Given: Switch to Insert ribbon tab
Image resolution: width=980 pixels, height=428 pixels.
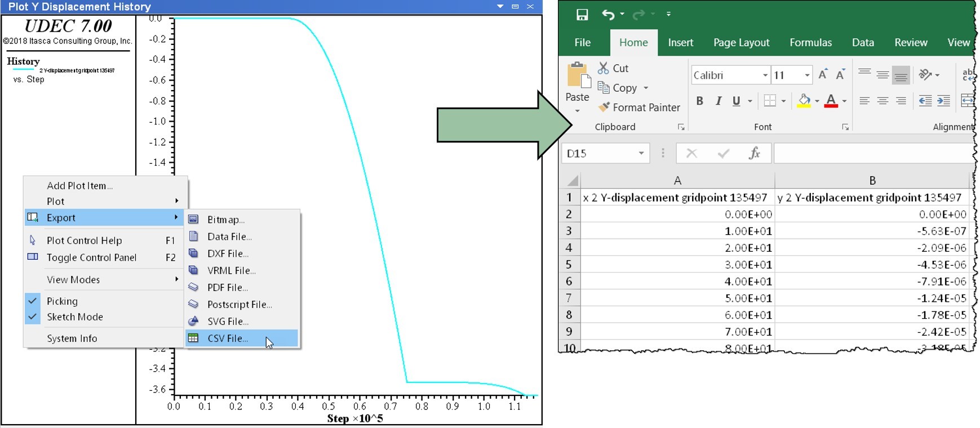Looking at the screenshot, I should pos(680,42).
